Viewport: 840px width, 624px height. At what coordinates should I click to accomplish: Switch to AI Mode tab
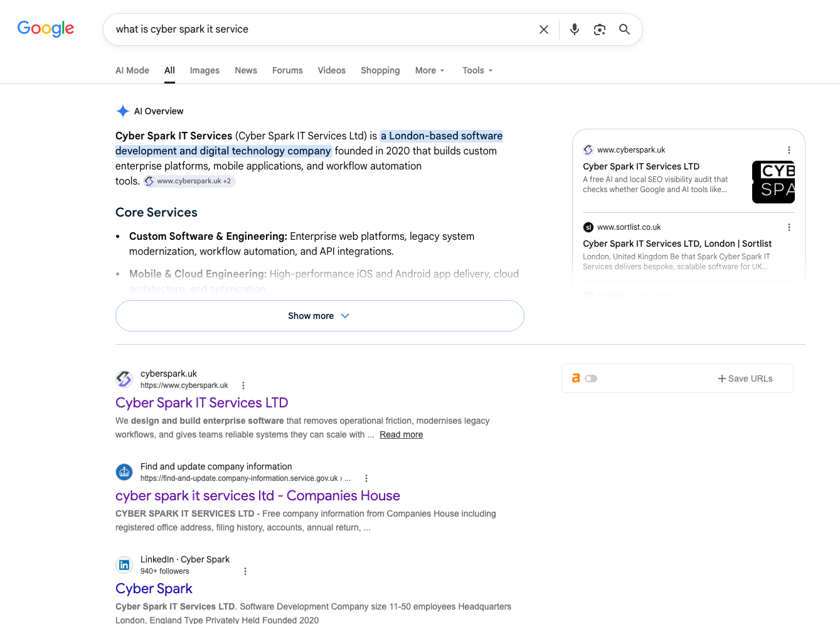[x=132, y=70]
